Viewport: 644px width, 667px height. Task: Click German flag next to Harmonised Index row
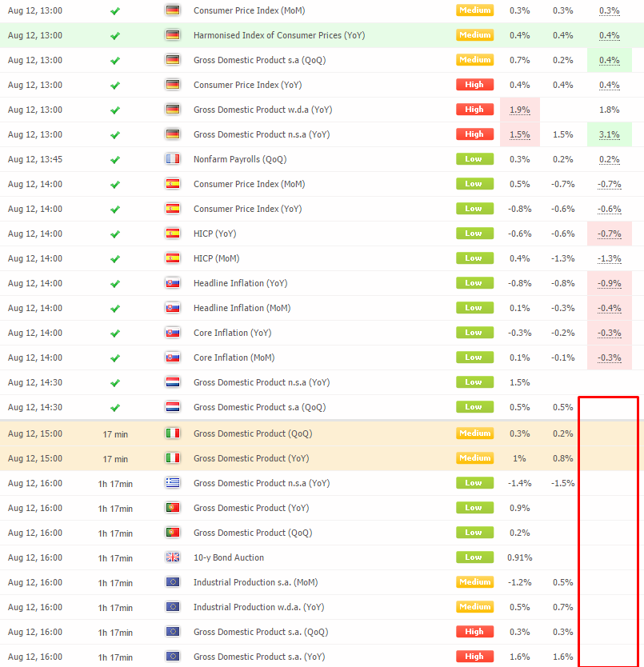click(172, 35)
